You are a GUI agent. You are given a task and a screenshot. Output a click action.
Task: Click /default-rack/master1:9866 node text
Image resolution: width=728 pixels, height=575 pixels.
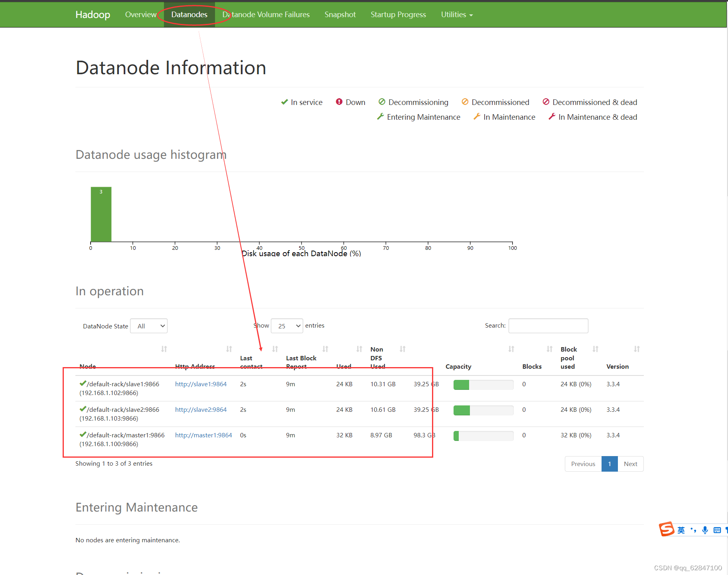[126, 435]
